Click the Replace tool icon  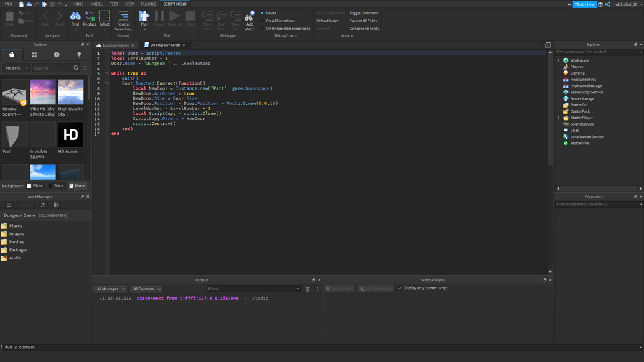pyautogui.click(x=90, y=17)
